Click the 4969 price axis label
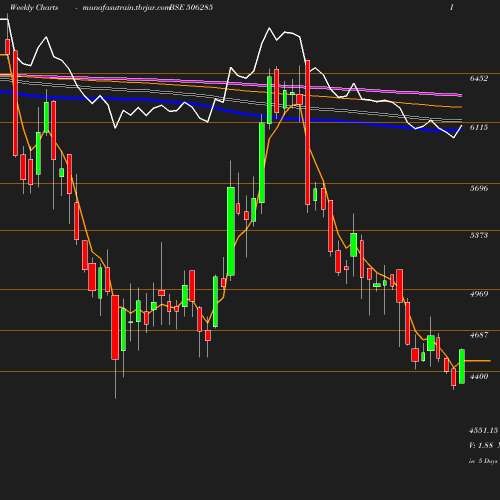Image resolution: width=500 pixels, height=500 pixels. 479,294
